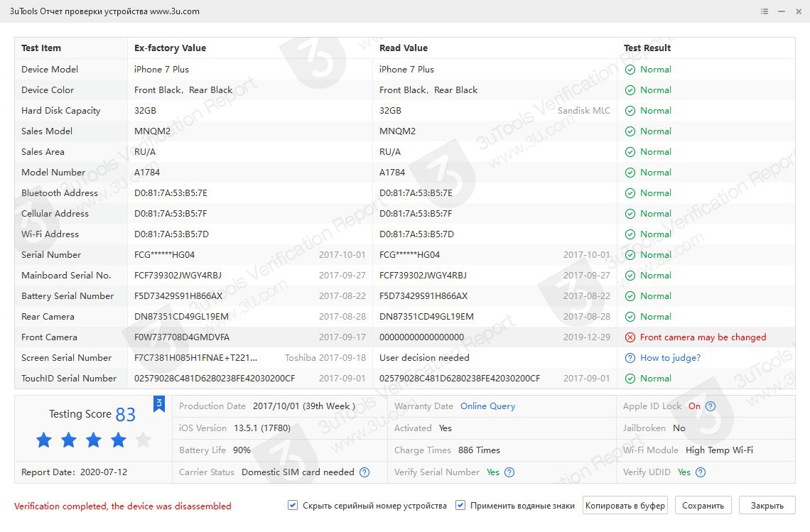Click the green check icon for Cellular Address

click(630, 214)
